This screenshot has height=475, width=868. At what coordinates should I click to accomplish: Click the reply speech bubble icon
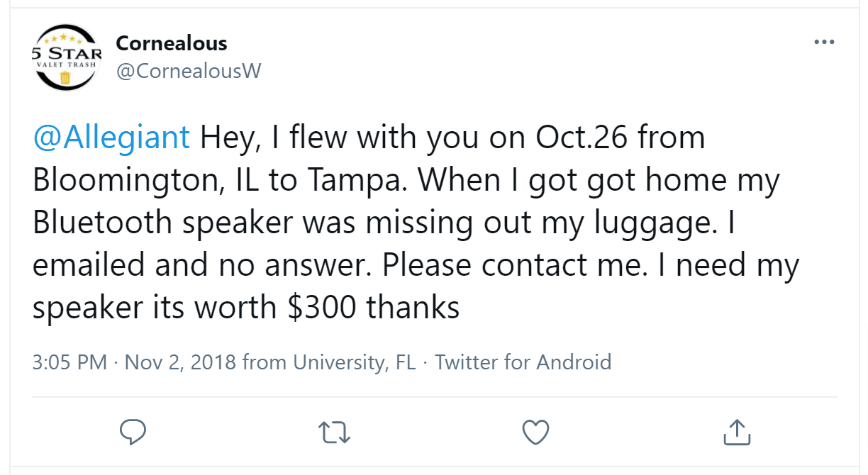[x=133, y=432]
